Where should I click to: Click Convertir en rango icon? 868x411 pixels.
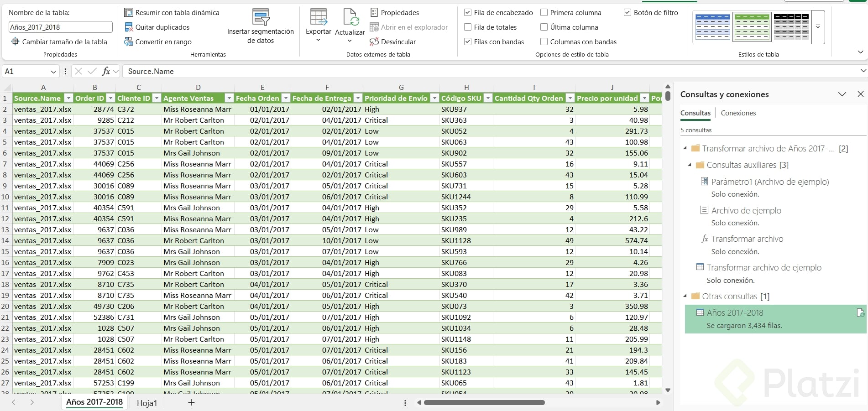(129, 42)
